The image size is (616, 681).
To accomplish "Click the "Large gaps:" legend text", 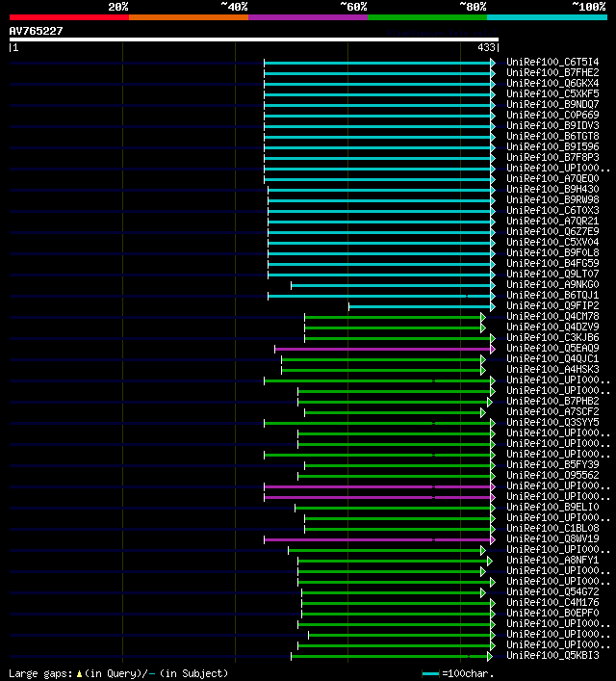I will [x=40, y=673].
